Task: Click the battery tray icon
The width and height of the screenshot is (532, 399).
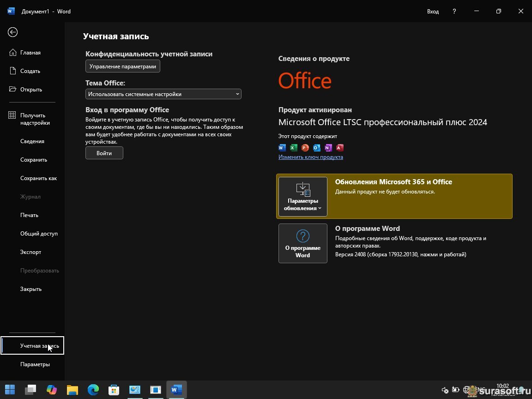Action: tap(456, 390)
